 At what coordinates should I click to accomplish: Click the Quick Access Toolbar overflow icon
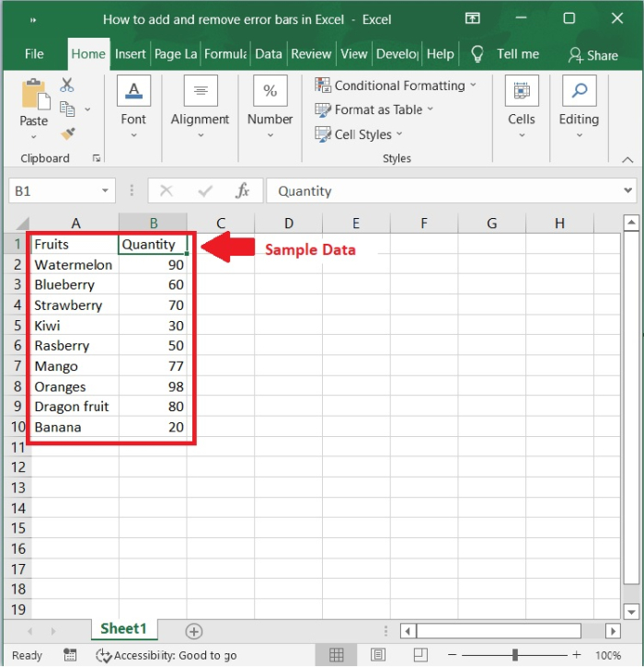pos(33,19)
